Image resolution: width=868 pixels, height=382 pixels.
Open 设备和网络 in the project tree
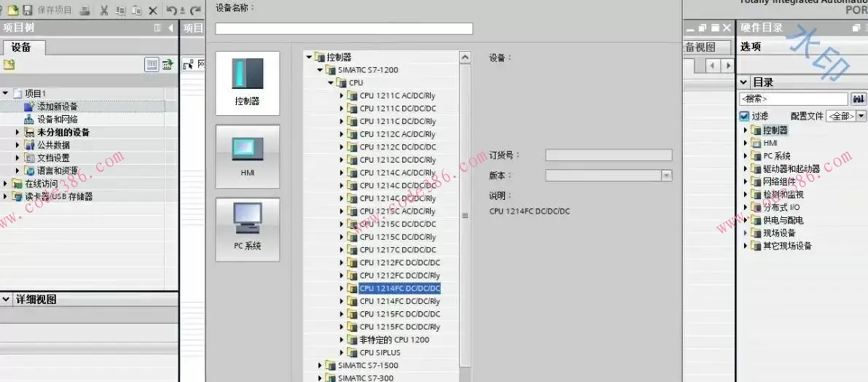click(x=57, y=119)
